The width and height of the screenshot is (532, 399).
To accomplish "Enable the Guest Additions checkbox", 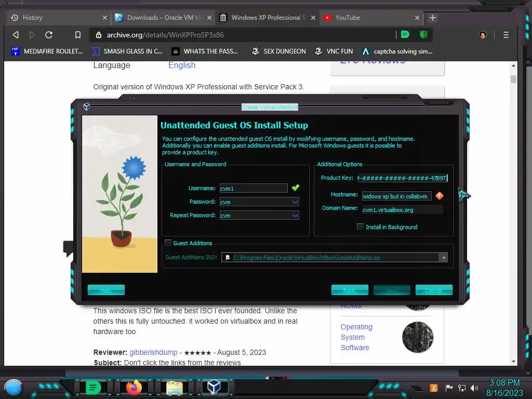I will [168, 243].
